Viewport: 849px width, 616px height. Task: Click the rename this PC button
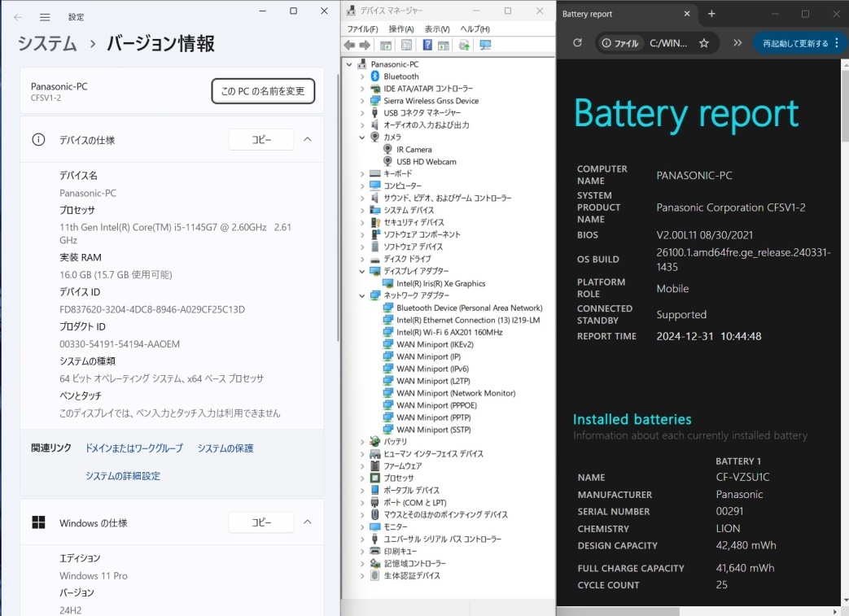click(263, 91)
